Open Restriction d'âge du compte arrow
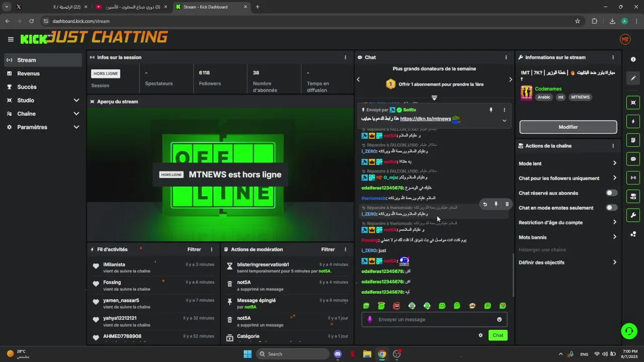This screenshot has height=362, width=644. click(614, 222)
